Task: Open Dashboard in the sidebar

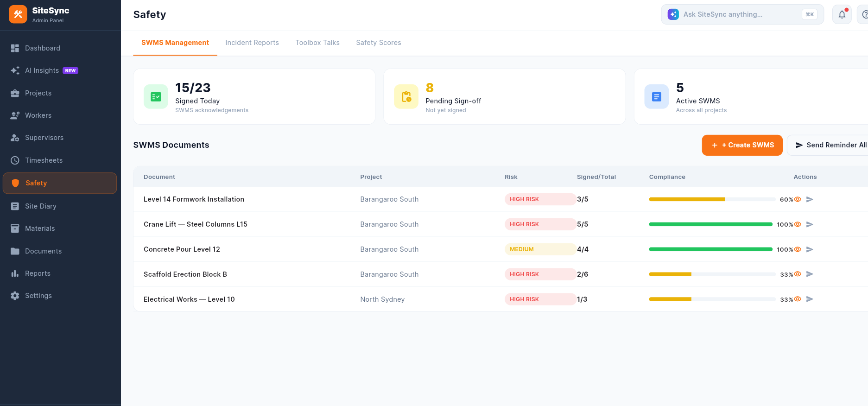Action: (60, 48)
